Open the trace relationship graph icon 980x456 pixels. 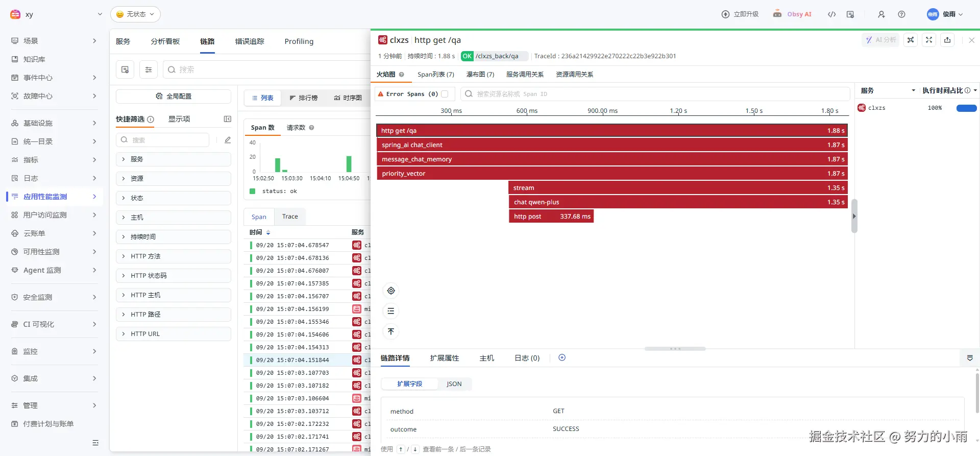coord(911,40)
